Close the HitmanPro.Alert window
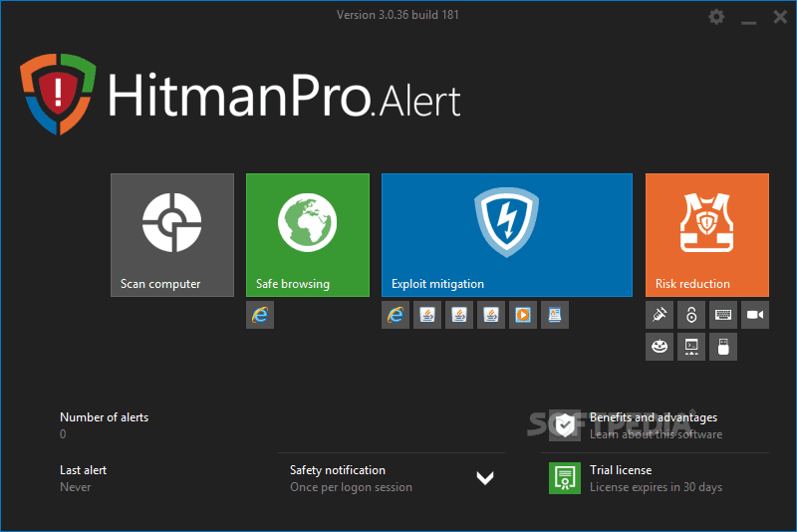Image resolution: width=797 pixels, height=532 pixels. click(x=780, y=17)
